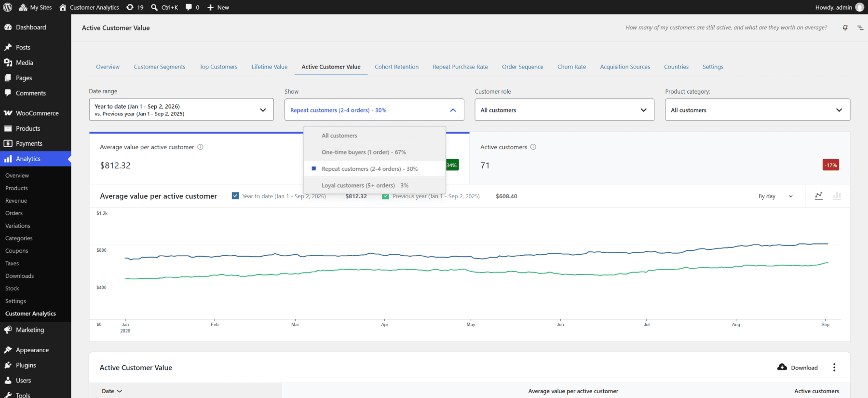Show info icon next to Active customers

click(533, 147)
